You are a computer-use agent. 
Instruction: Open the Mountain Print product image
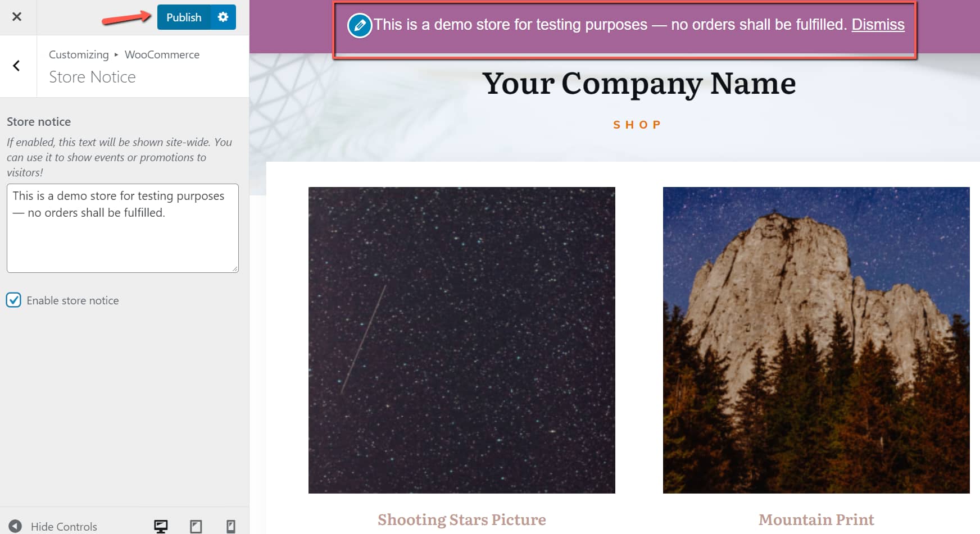[816, 340]
